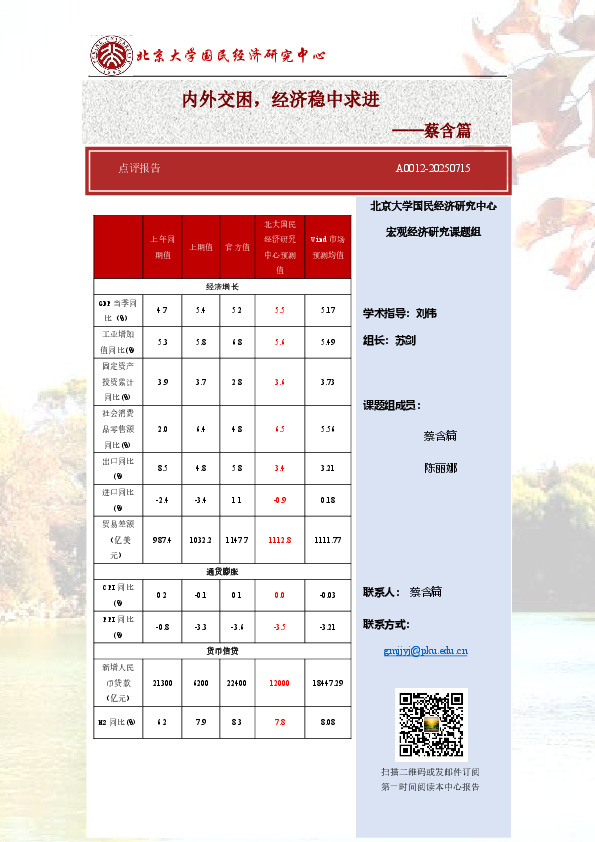Click the 新增人民币贷款 official value 22400
The width and height of the screenshot is (595, 842).
click(237, 683)
